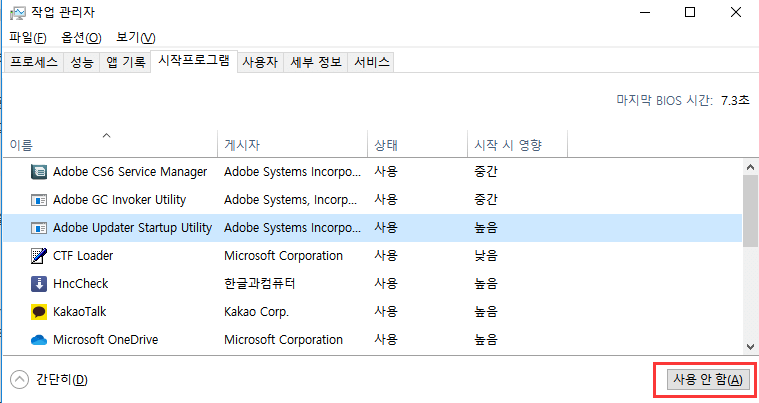Select the Adobe CS6 Service Manager row name
Screen dimensions: 759x403
pos(130,172)
